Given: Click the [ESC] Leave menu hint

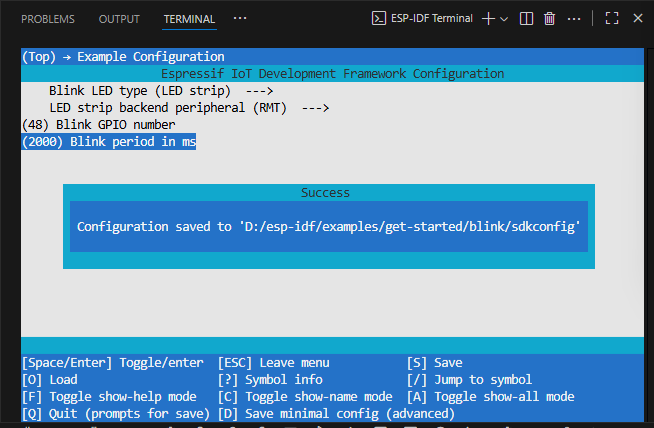Looking at the screenshot, I should pyautogui.click(x=274, y=363).
